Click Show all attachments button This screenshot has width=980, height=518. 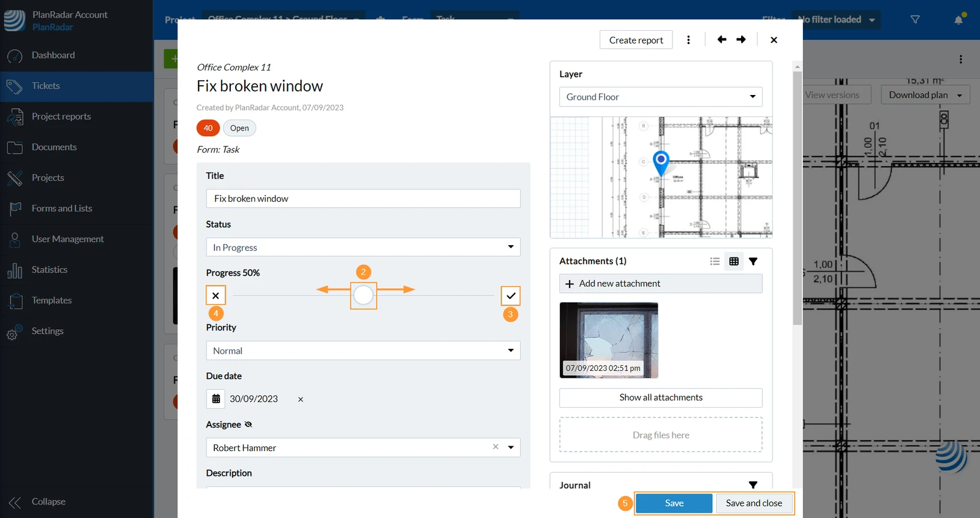pos(661,398)
